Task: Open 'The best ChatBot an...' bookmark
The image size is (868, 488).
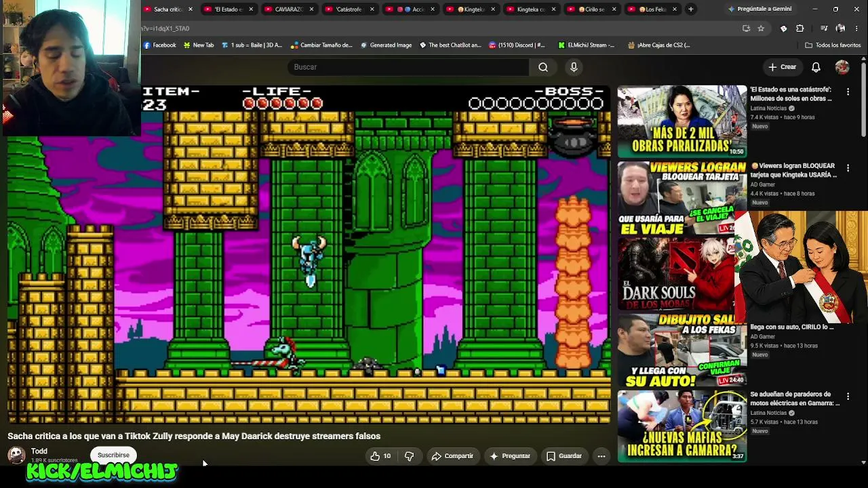Action: [x=450, y=45]
